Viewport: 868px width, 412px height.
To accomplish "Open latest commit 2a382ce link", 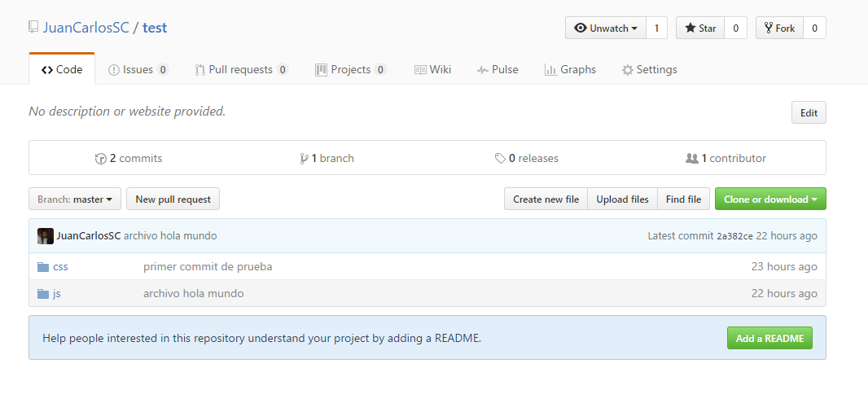I will (x=734, y=236).
